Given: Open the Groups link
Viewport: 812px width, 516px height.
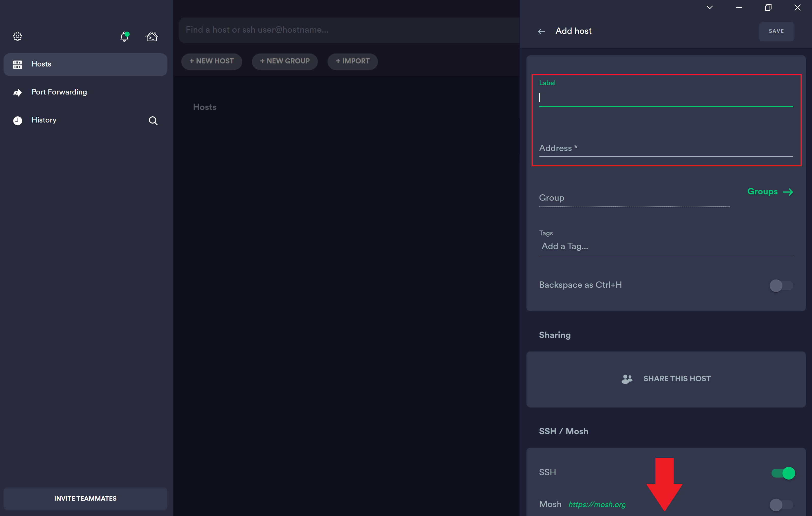Looking at the screenshot, I should point(770,192).
